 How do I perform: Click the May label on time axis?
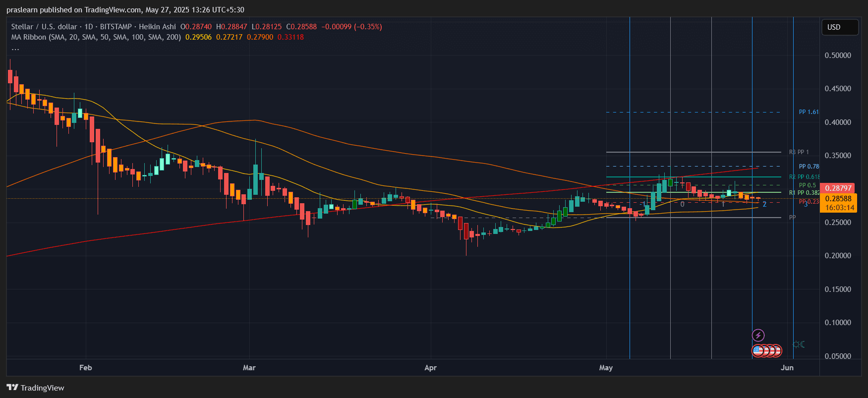pos(606,368)
